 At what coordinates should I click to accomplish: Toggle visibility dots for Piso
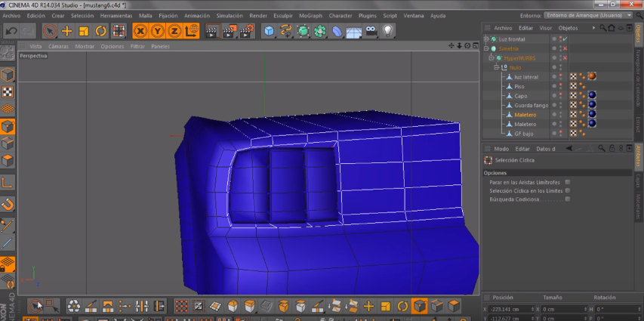(x=560, y=86)
